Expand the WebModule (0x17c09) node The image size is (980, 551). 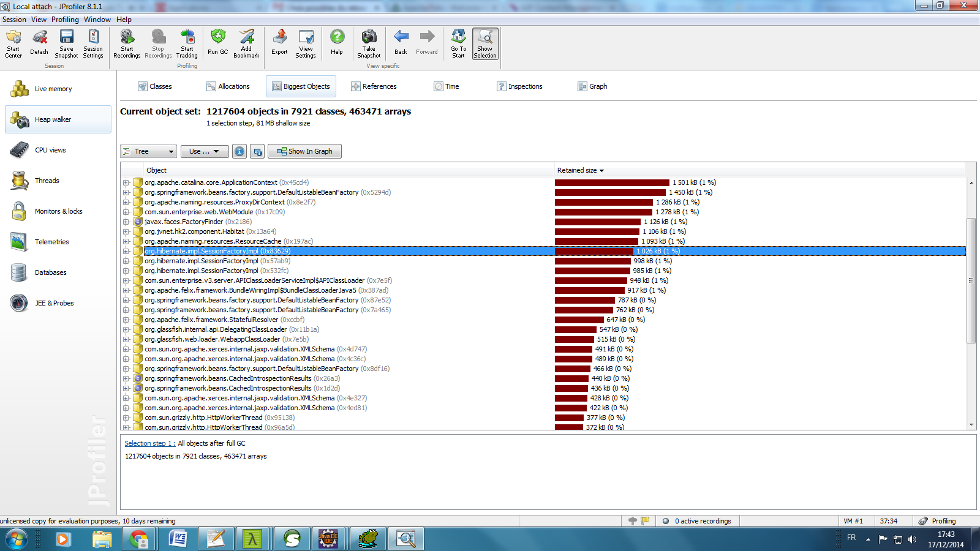click(x=126, y=212)
